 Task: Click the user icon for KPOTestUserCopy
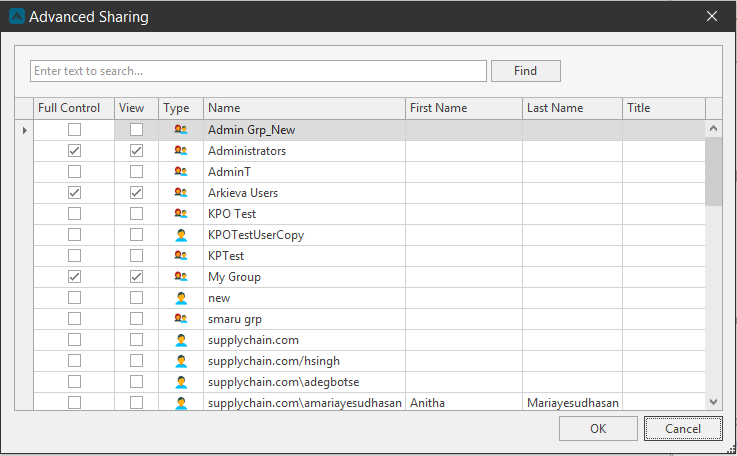point(181,235)
